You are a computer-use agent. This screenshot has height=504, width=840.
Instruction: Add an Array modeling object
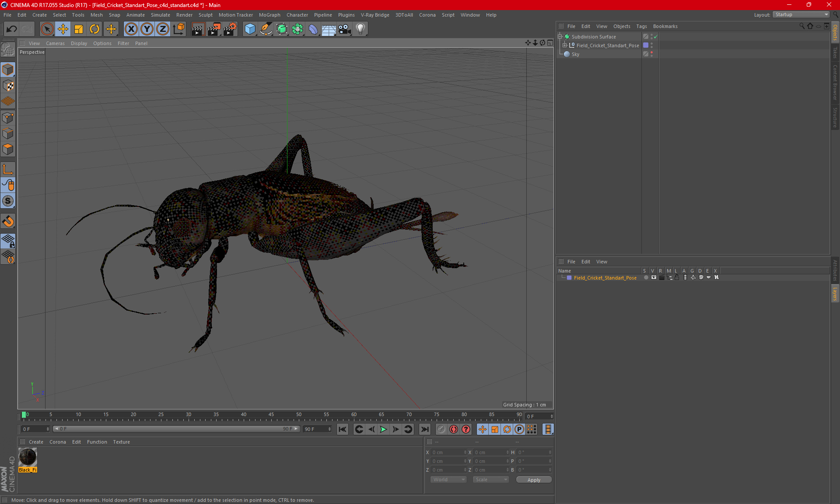click(x=297, y=29)
